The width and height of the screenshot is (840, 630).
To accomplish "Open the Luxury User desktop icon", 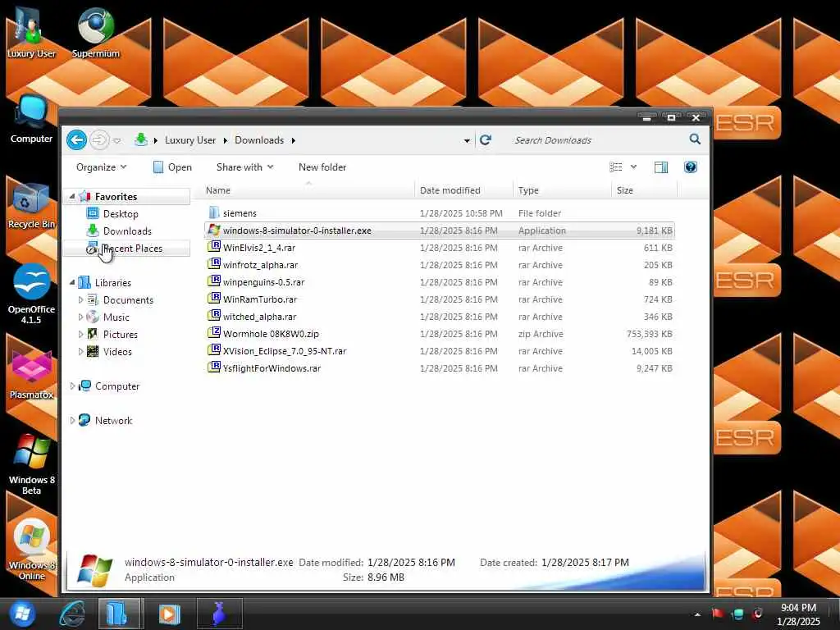I will [x=31, y=32].
